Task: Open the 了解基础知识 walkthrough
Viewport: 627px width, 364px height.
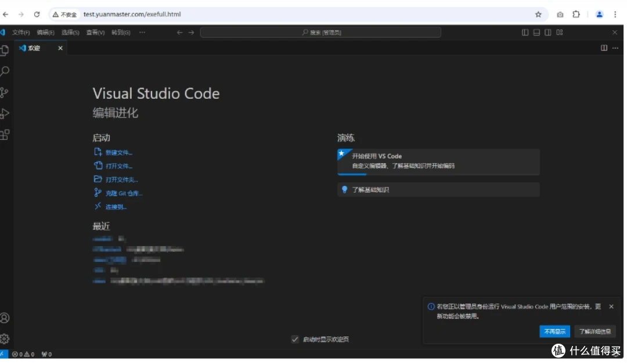Action: [x=438, y=190]
